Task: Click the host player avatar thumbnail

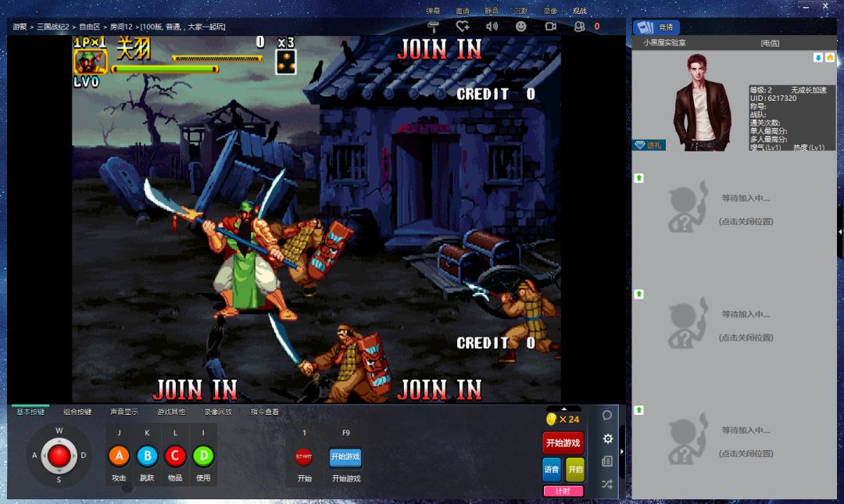Action: pos(703,102)
